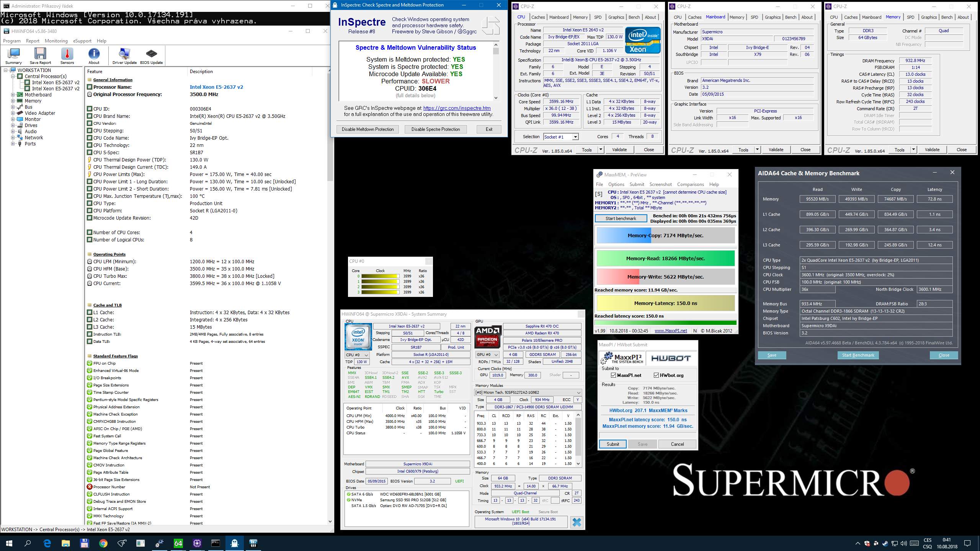Image resolution: width=980 pixels, height=551 pixels.
Task: Click the InSpectre text scrollbar down arrow
Action: point(496,98)
